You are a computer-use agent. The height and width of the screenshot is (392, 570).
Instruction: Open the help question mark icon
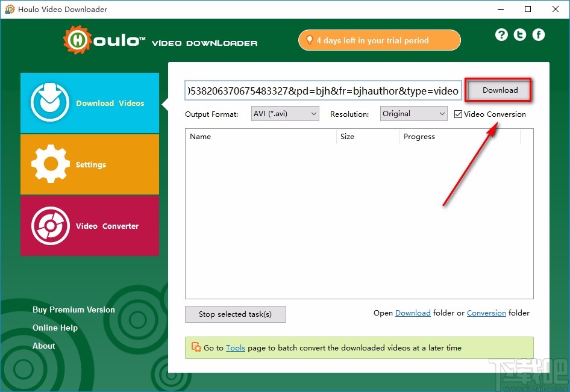(501, 34)
